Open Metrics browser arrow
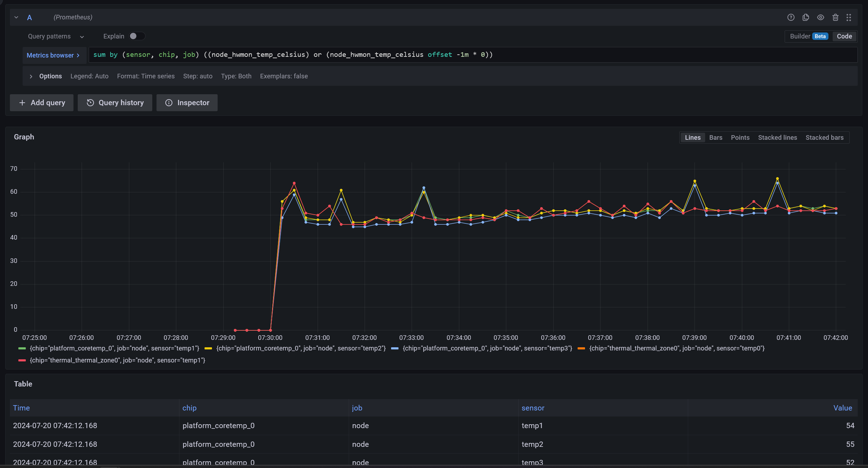This screenshot has height=468, width=868. coord(78,55)
